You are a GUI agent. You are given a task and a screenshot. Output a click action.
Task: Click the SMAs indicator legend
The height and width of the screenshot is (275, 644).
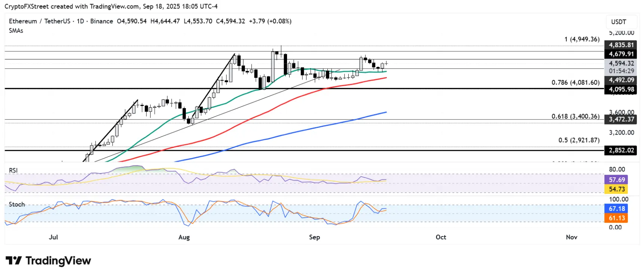[16, 31]
